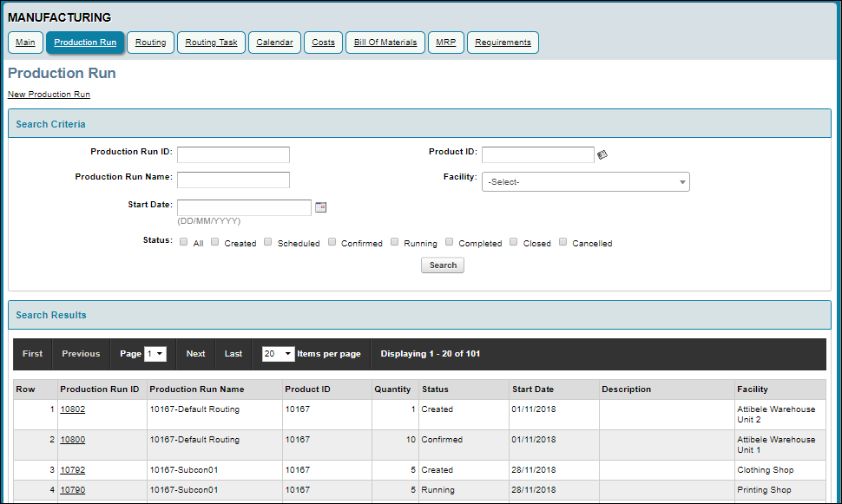Viewport: 842px width, 504px height.
Task: Open the Bill Of Materials tab
Action: click(x=385, y=42)
